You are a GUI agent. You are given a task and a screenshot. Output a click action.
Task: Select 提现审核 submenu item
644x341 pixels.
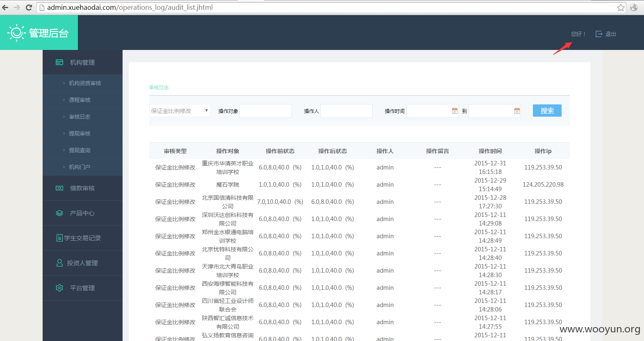point(80,133)
